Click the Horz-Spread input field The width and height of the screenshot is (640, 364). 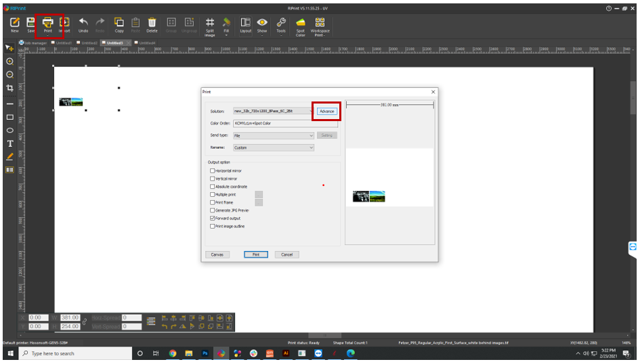[x=132, y=317]
